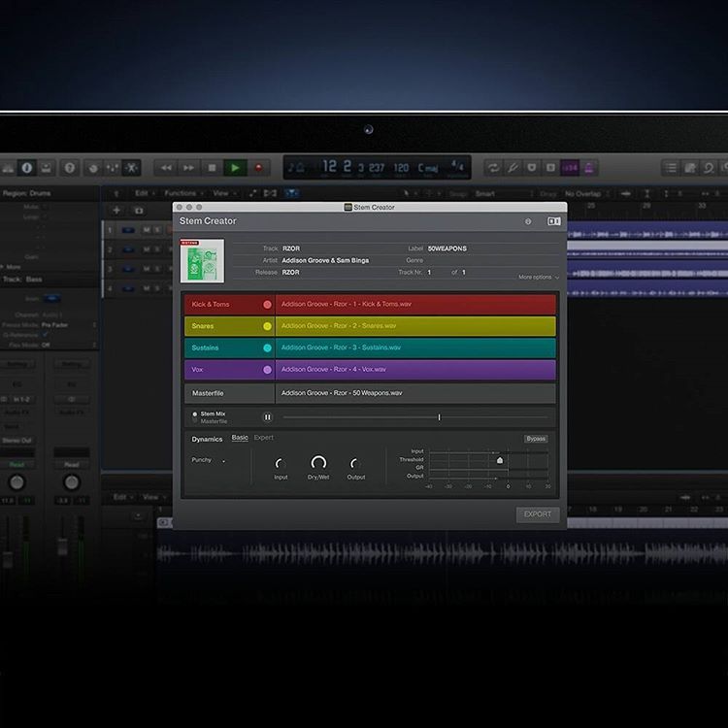Screen dimensions: 728x728
Task: Expand More options in the metadata section
Action: 539,277
